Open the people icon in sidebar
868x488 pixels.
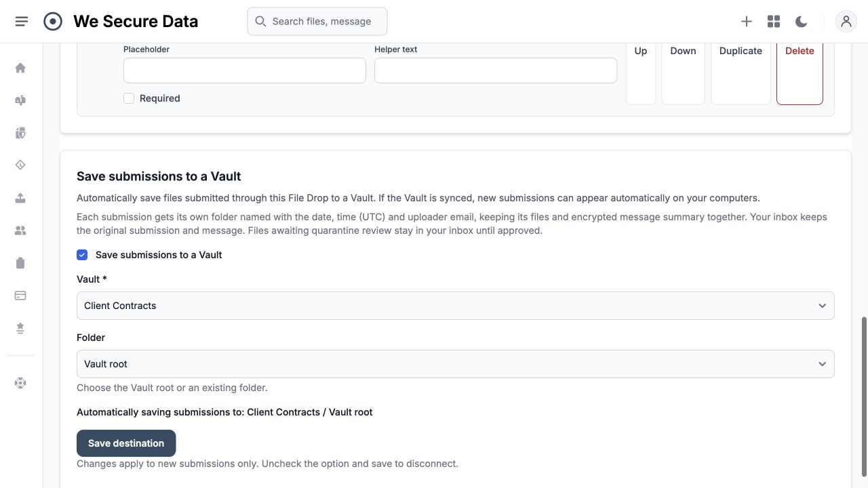(x=20, y=230)
